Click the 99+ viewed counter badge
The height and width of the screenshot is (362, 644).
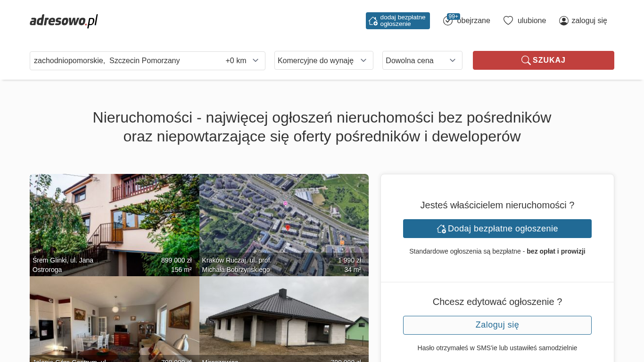(x=453, y=16)
